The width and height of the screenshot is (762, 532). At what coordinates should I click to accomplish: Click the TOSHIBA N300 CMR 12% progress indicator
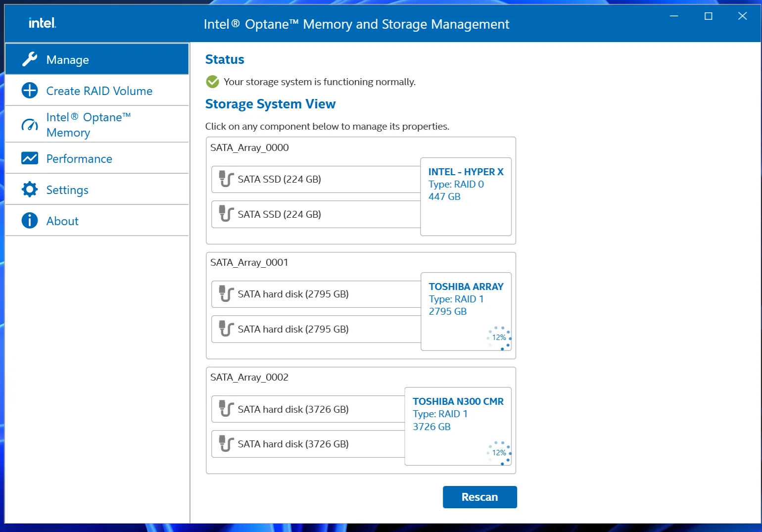pyautogui.click(x=499, y=453)
